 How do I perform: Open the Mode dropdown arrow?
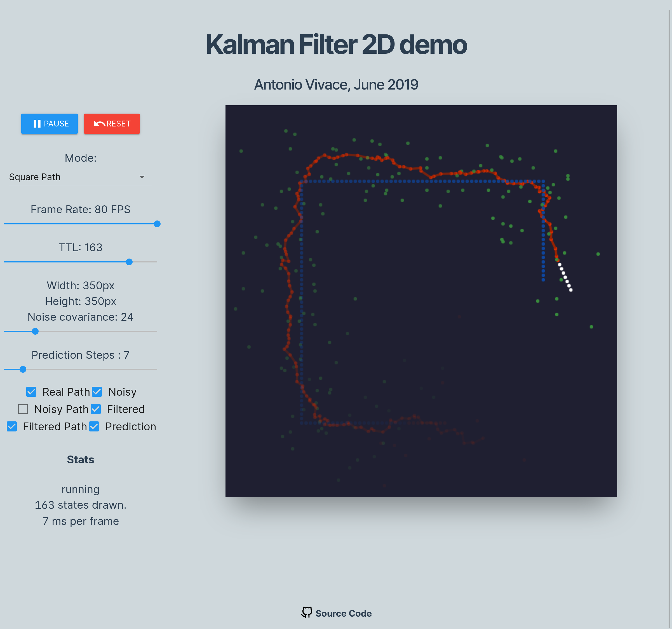pyautogui.click(x=142, y=177)
